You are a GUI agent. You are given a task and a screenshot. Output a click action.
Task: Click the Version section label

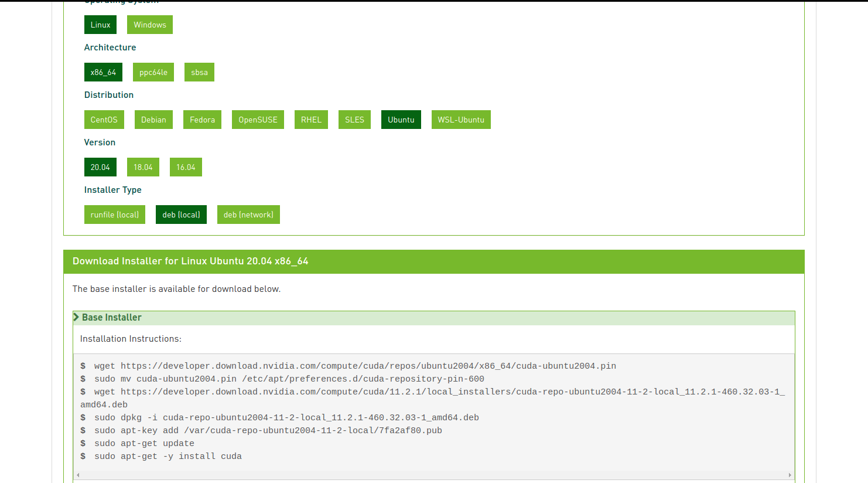(100, 142)
